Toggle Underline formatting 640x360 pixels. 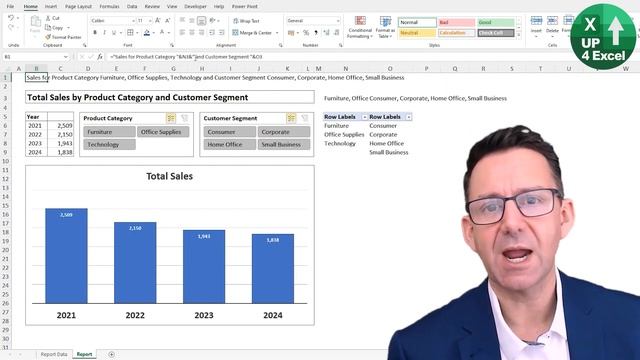tap(114, 33)
